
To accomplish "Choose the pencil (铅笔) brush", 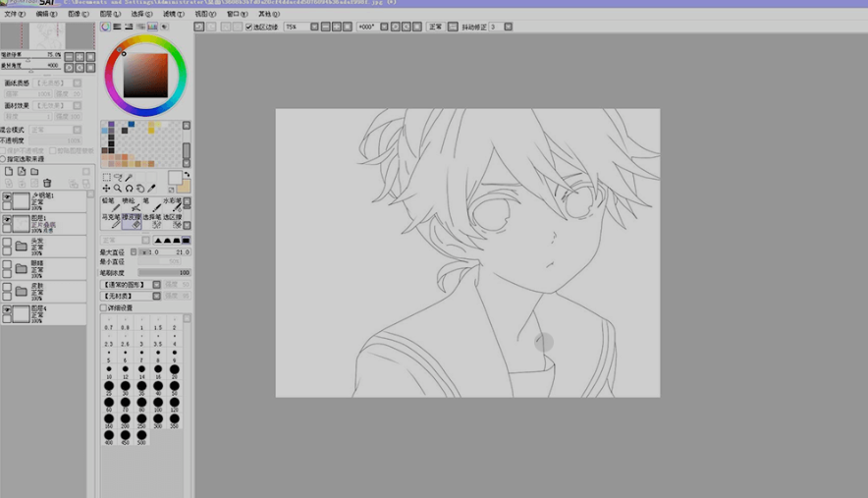I will 110,204.
